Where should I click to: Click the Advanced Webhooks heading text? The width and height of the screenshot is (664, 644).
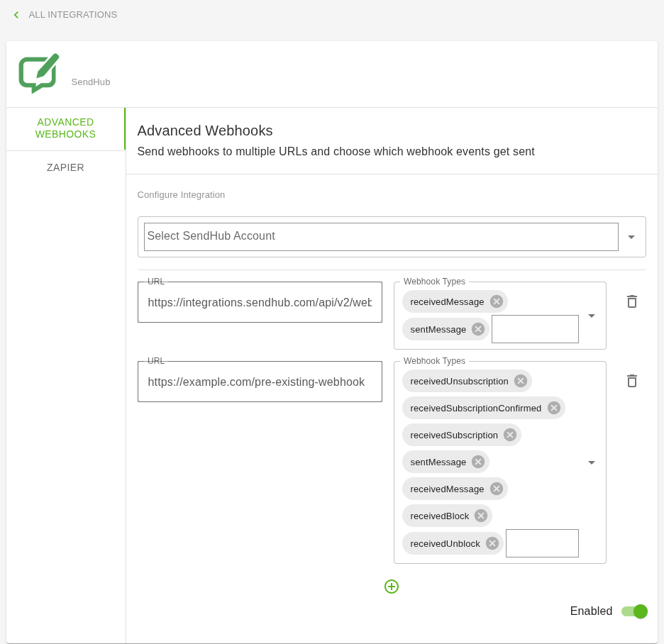pos(205,131)
